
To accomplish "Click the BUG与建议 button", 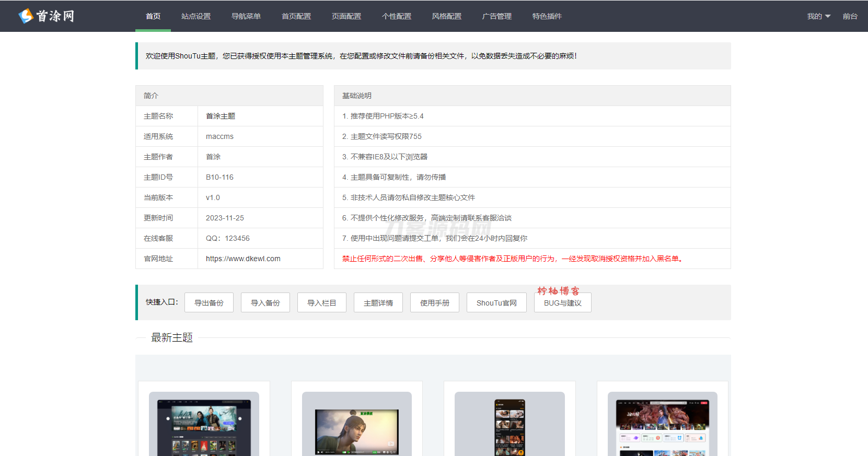I will 563,303.
